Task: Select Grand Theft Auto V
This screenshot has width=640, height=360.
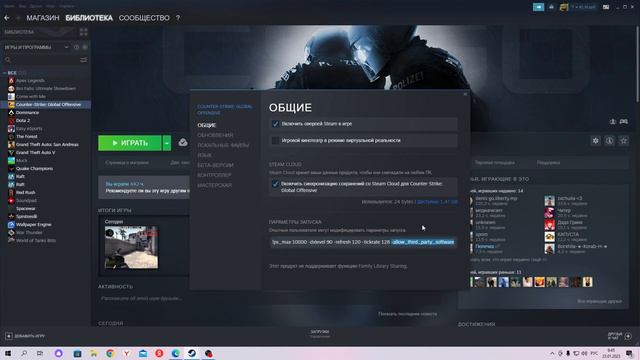Action: click(36, 153)
